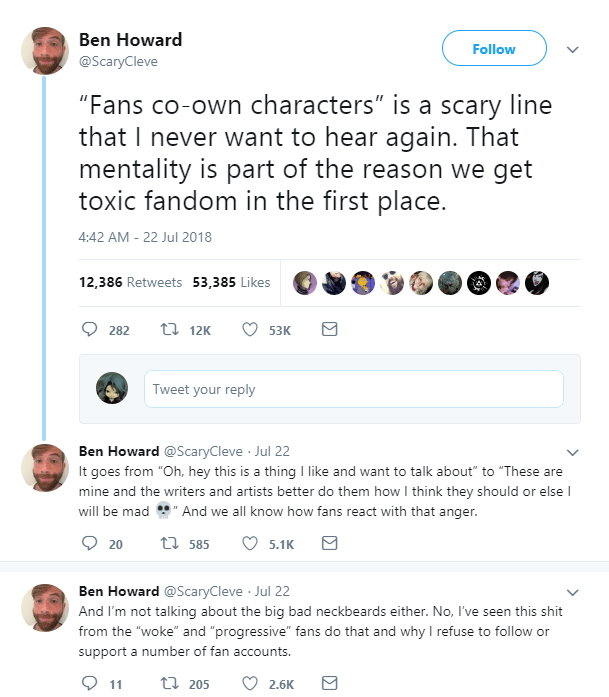Reply to the third tweet with 11 replies
Image resolution: width=609 pixels, height=697 pixels.
click(88, 684)
